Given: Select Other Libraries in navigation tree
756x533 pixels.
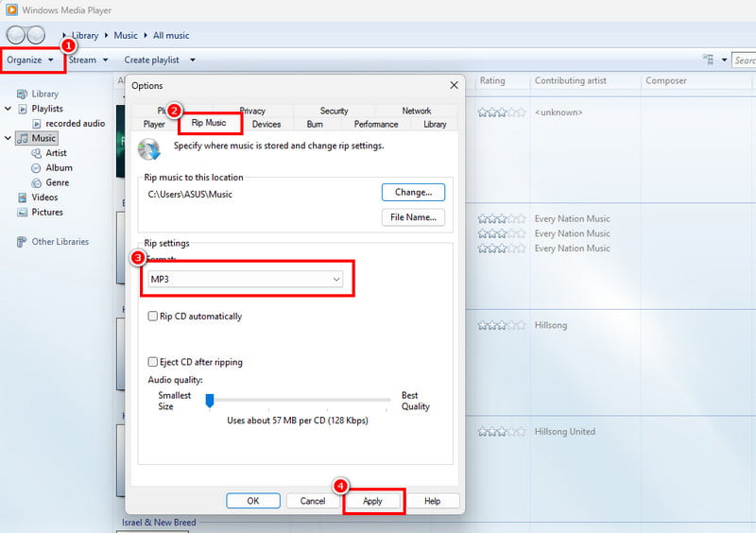Looking at the screenshot, I should click(x=60, y=242).
